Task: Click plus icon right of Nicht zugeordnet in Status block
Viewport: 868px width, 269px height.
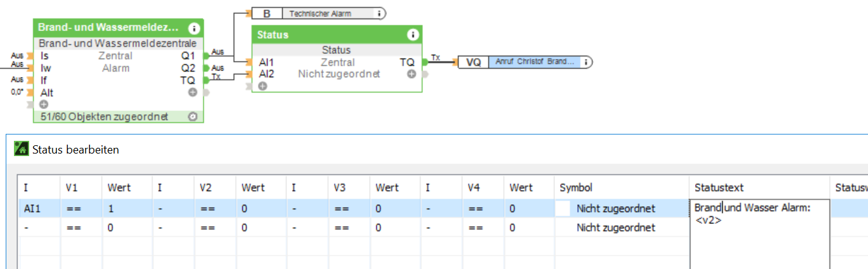Action: tap(411, 74)
